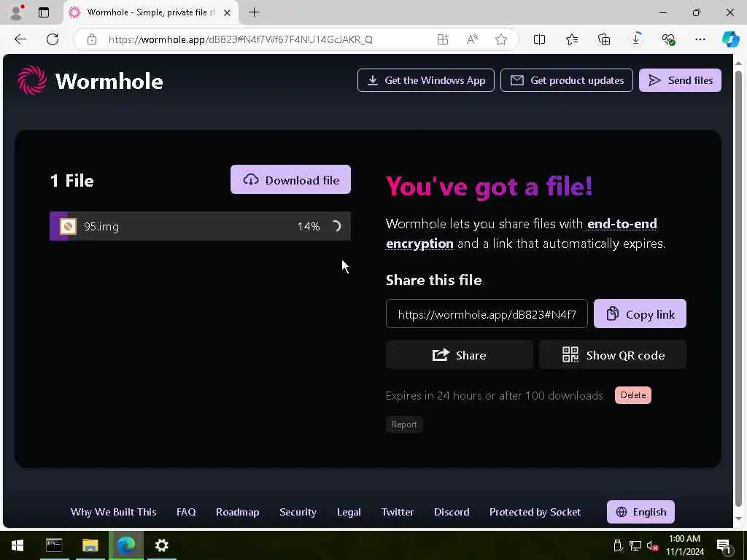Image resolution: width=747 pixels, height=560 pixels.
Task: Open Command Prompt from taskbar
Action: 54,545
